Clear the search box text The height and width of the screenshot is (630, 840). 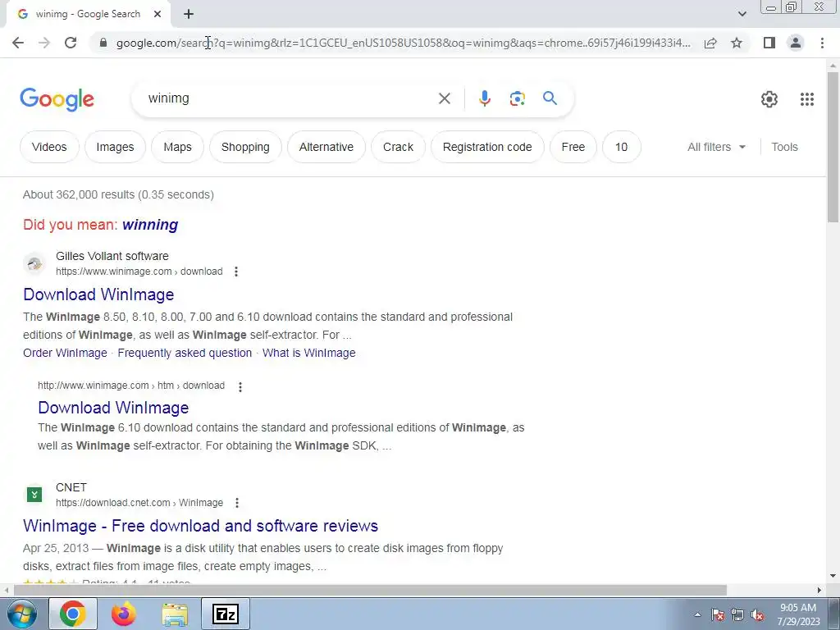pos(445,98)
